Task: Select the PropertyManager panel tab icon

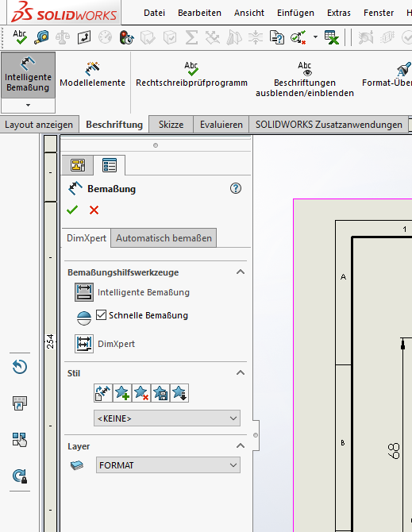Action: coord(110,166)
